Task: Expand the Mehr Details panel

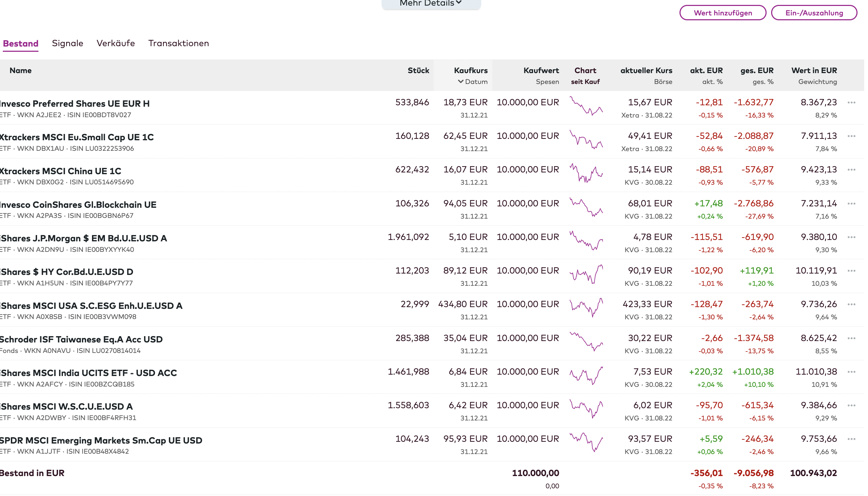Action: 431,3
